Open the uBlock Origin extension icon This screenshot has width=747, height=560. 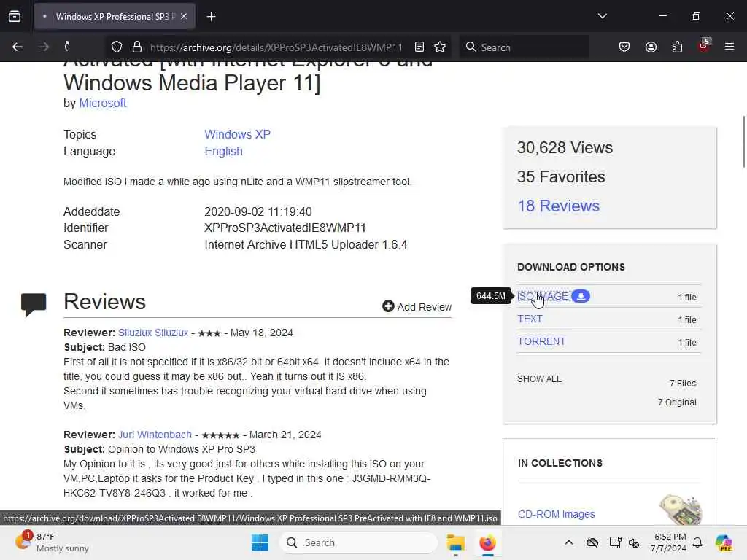tap(704, 46)
